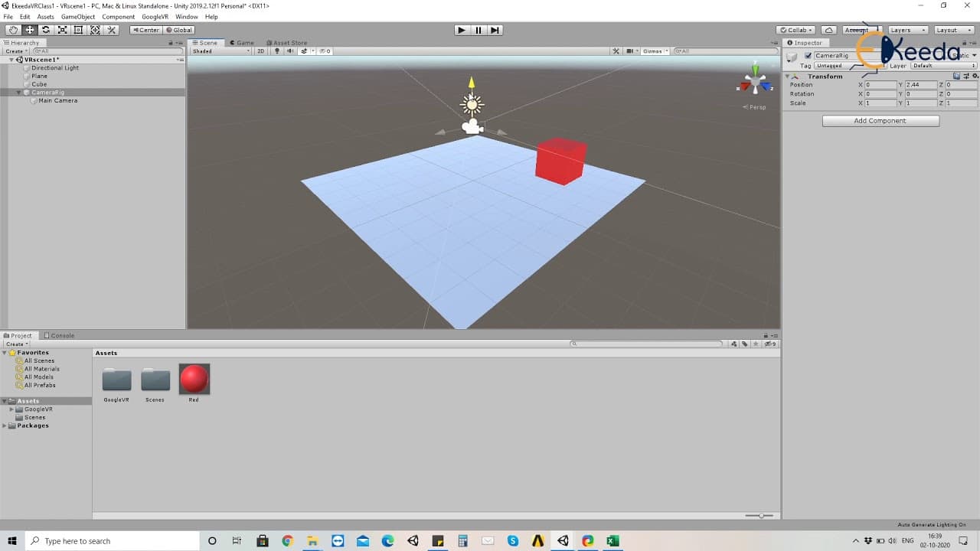Select the GoogleVR folder thumbnail in Assets

click(x=116, y=380)
